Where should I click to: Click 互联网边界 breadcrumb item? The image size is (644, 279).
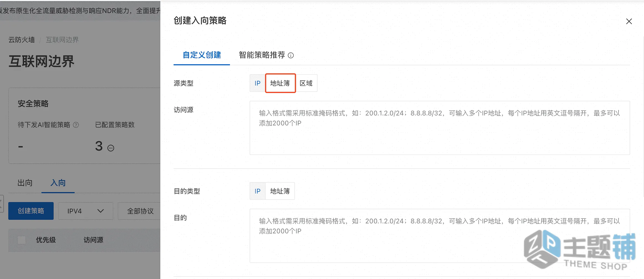(62, 40)
